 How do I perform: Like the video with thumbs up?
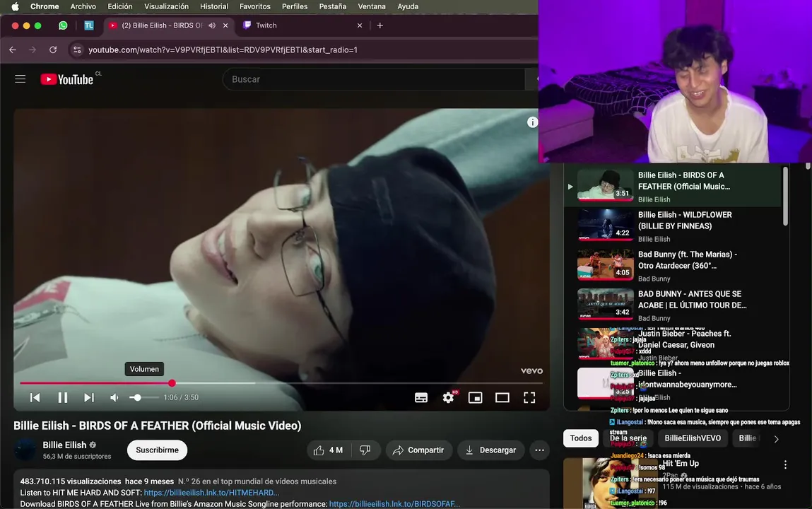coord(329,450)
